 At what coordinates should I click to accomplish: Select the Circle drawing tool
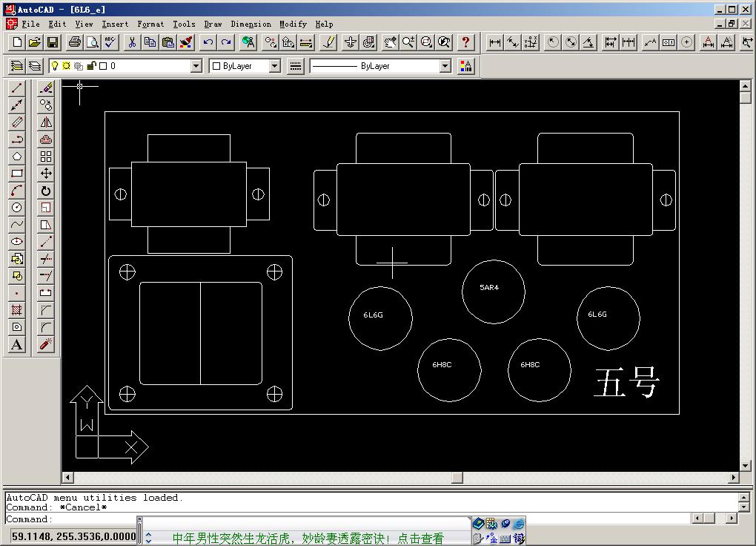coord(17,208)
